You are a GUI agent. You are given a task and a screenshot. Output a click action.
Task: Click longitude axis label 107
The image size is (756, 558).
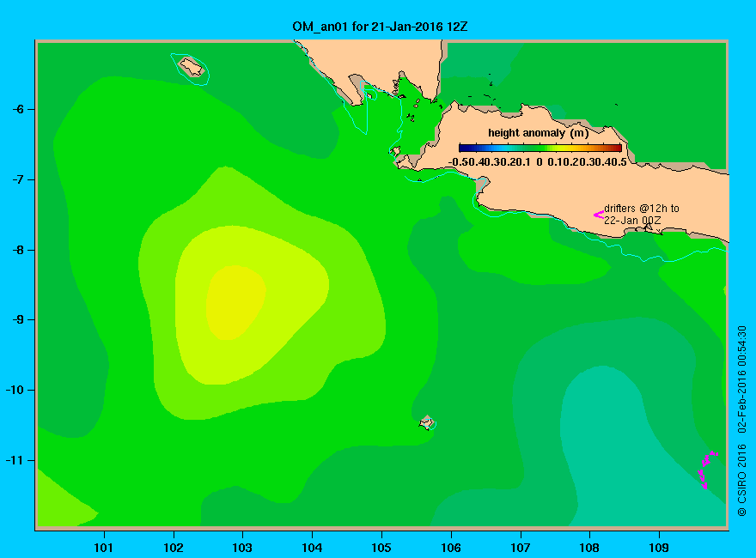(521, 548)
